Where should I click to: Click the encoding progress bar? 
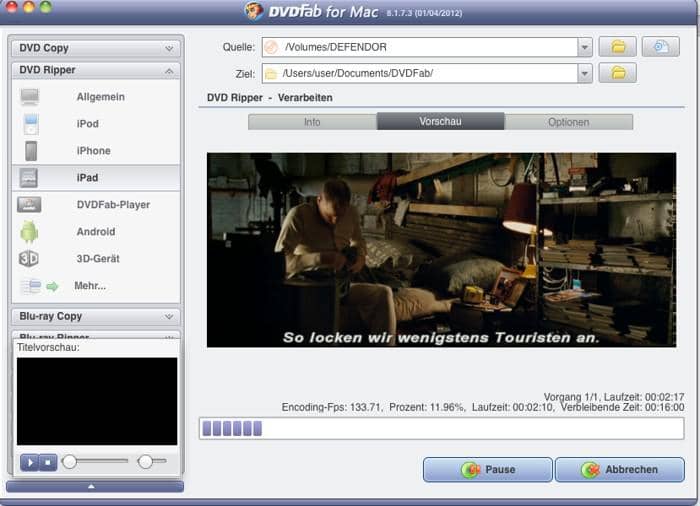442,429
